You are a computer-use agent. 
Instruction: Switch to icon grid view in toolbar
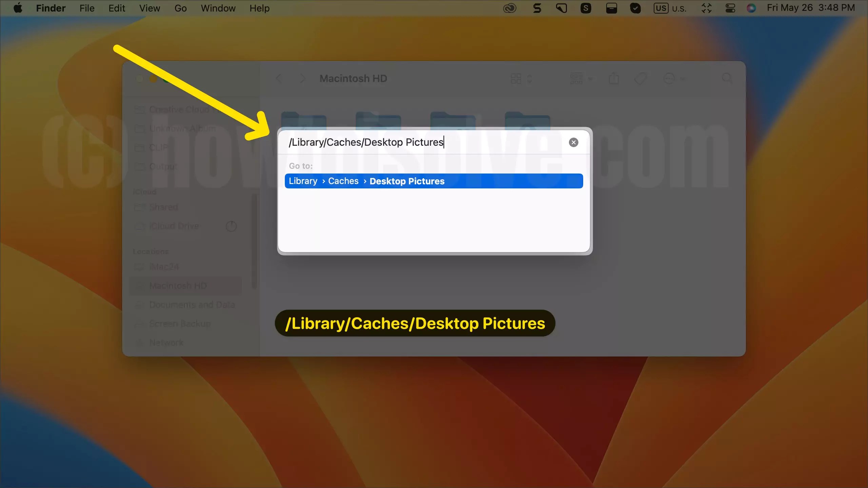[516, 78]
